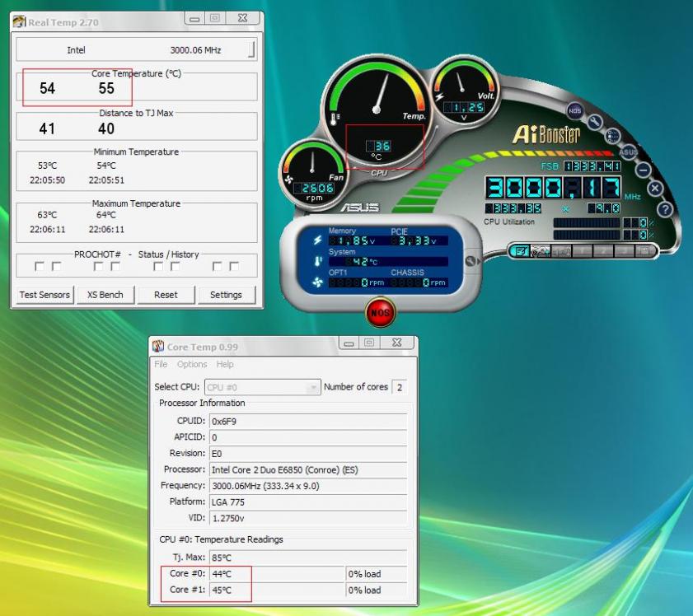Click the VID field showing 1.2750v
This screenshot has height=616, width=693.
pyautogui.click(x=307, y=518)
